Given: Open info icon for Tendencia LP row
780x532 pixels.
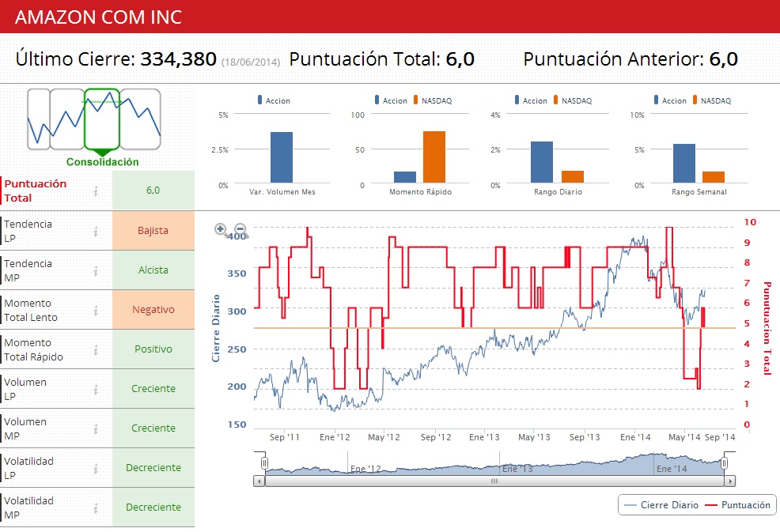Looking at the screenshot, I should click(x=96, y=231).
